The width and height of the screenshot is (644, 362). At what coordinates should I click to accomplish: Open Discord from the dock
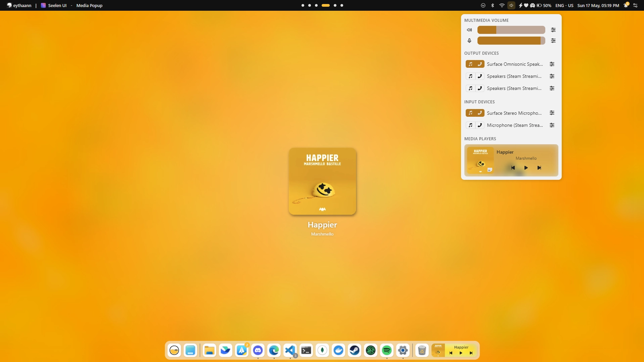(x=258, y=350)
